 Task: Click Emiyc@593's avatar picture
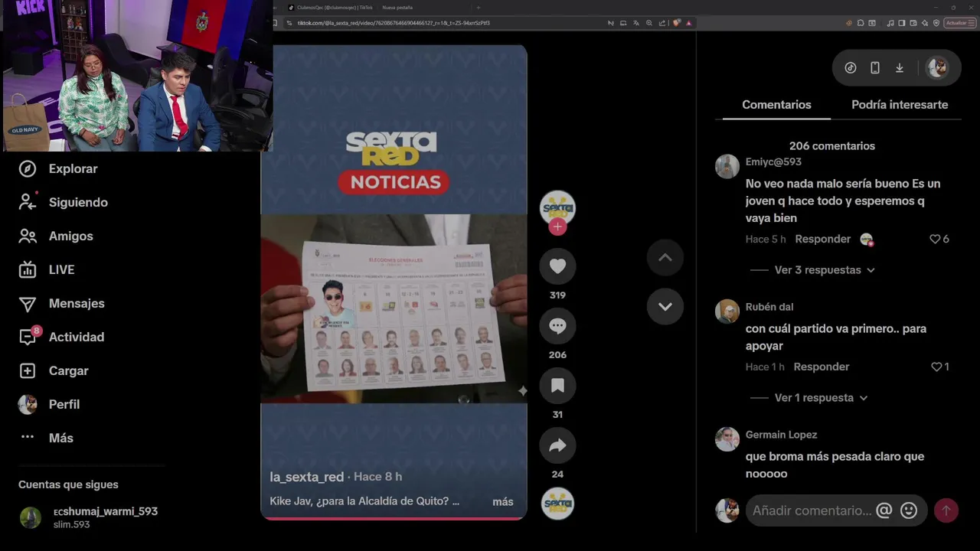point(727,166)
